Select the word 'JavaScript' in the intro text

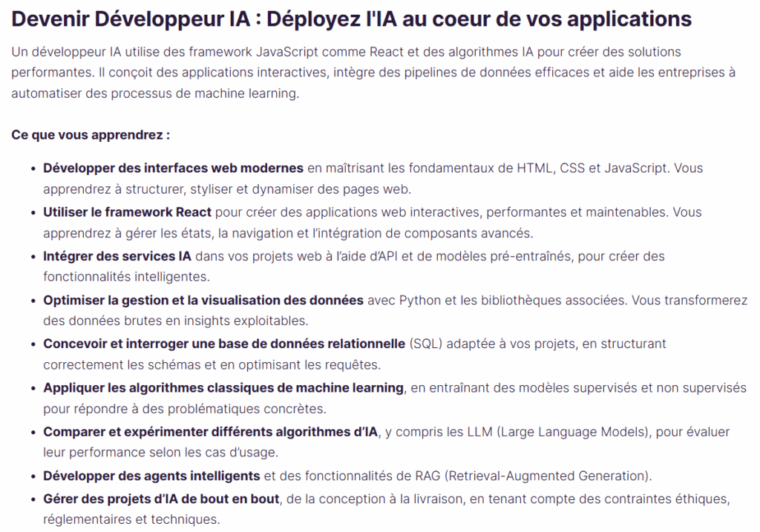(287, 52)
